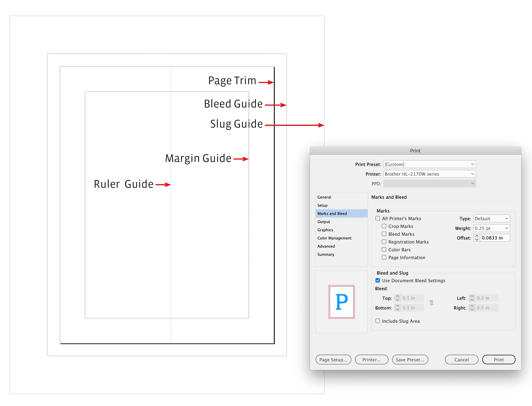Click the Bleed Right stepper arrows
This screenshot has height=406, width=532.
coord(472,308)
